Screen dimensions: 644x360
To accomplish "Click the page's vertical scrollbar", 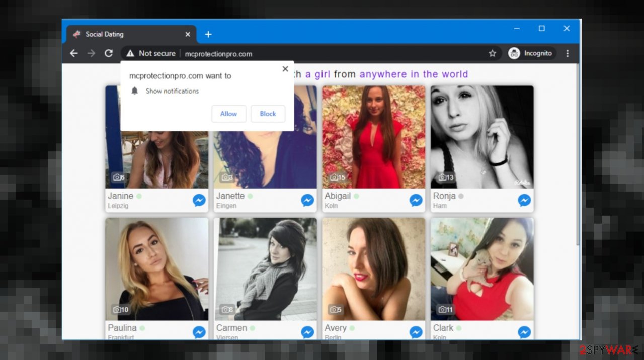I will coord(578,156).
